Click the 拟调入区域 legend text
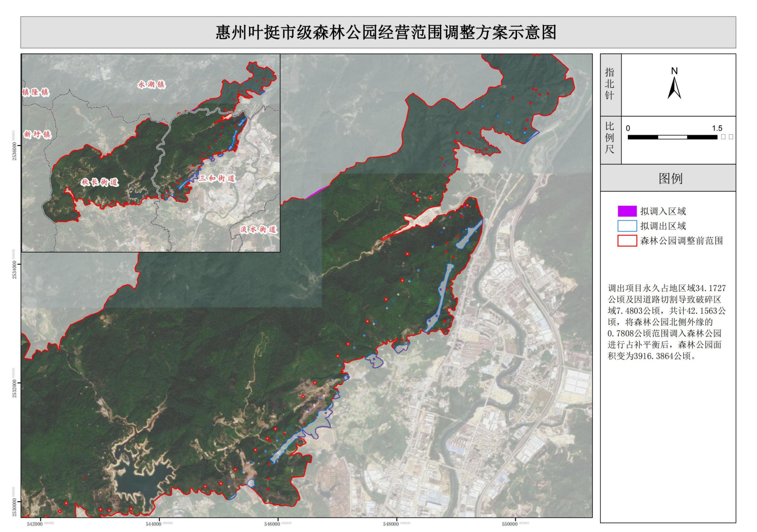Image resolution: width=757 pixels, height=532 pixels. pos(663,211)
